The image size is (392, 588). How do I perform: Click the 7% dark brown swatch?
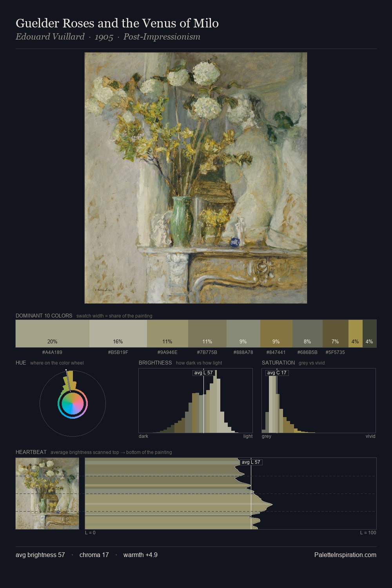click(x=335, y=333)
